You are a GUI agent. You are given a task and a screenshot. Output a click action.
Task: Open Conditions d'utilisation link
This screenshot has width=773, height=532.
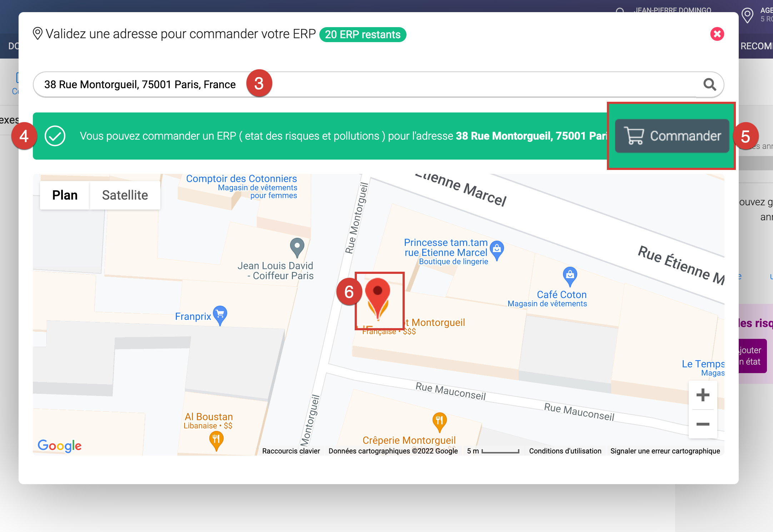[x=565, y=451]
